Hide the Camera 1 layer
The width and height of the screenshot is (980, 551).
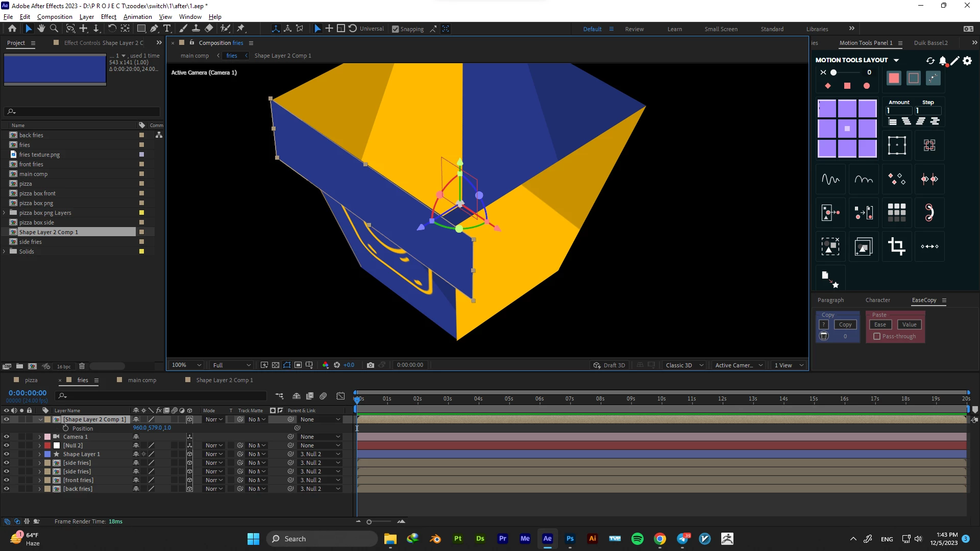pos(7,437)
